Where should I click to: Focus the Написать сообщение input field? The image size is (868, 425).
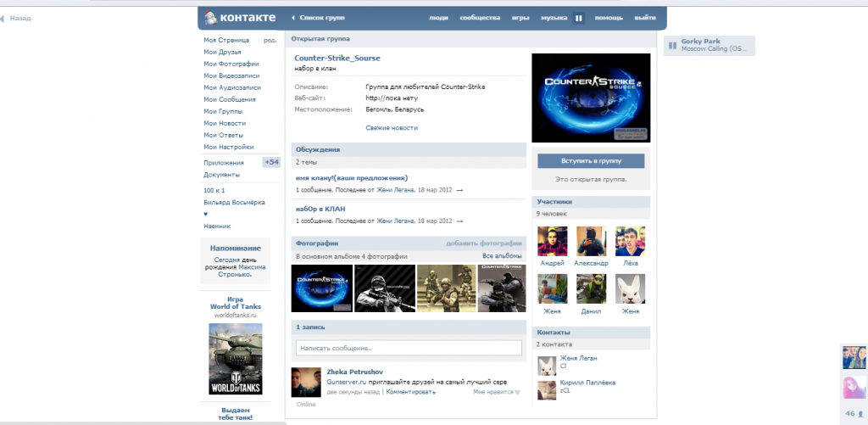(x=409, y=348)
